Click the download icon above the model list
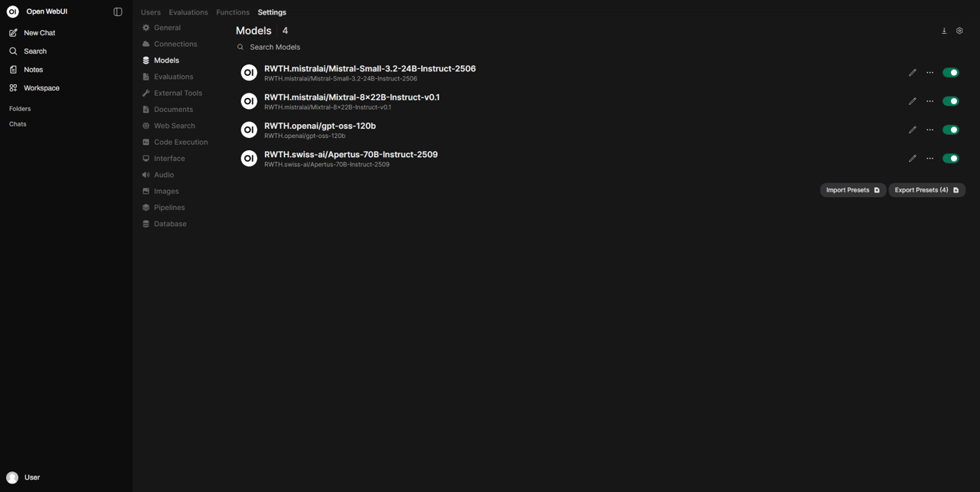The image size is (980, 492). [944, 31]
